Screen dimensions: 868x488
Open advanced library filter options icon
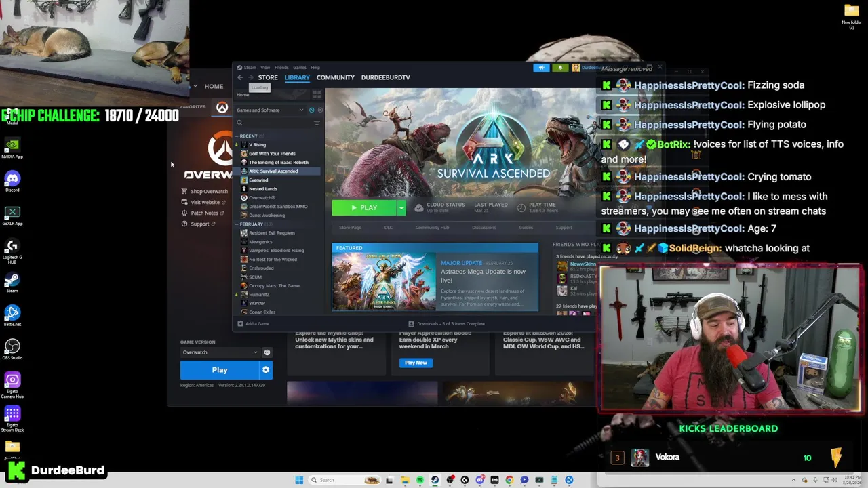[x=317, y=123]
